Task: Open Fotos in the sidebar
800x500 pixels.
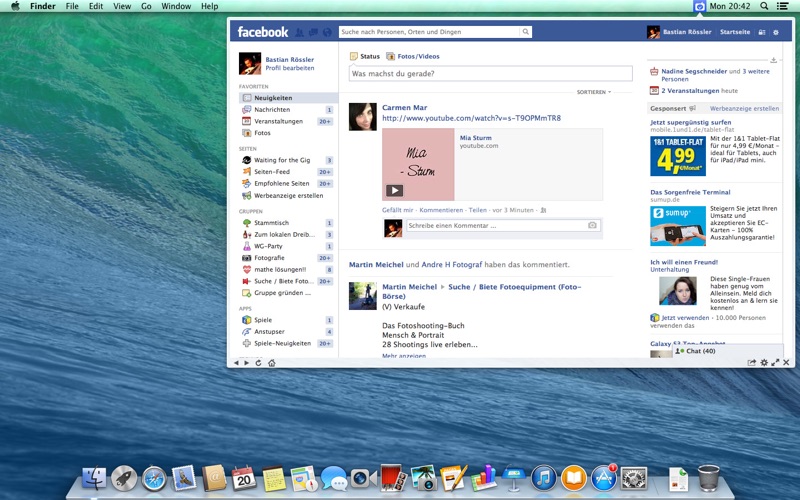Action: tap(288, 133)
